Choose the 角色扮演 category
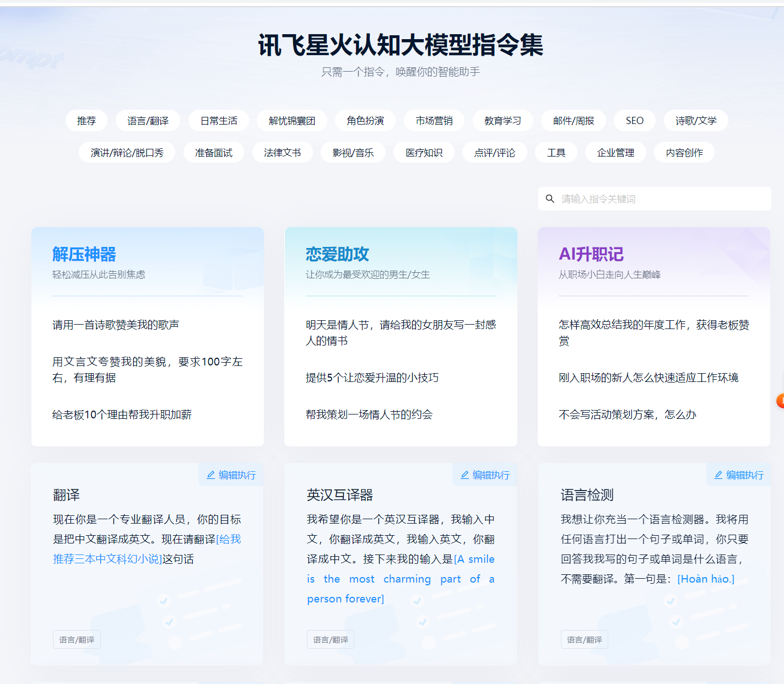This screenshot has width=784, height=684. click(x=365, y=121)
